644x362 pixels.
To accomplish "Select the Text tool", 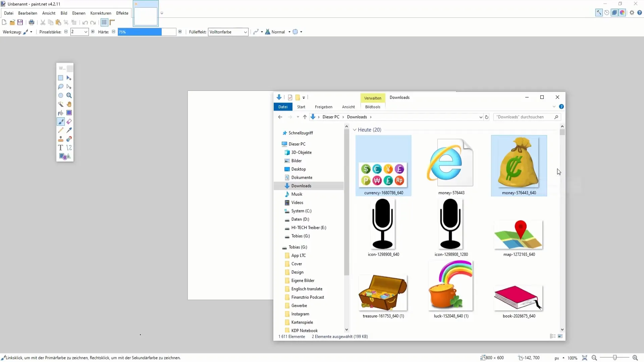I will pyautogui.click(x=61, y=147).
